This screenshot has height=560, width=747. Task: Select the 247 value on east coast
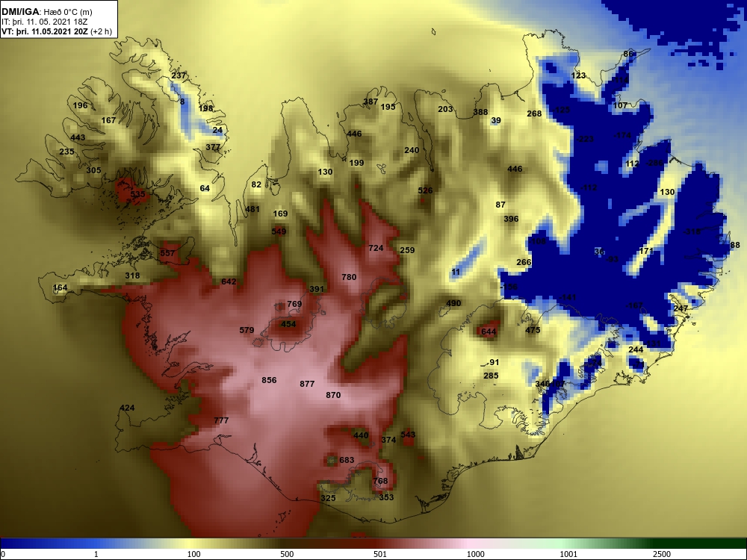[681, 308]
